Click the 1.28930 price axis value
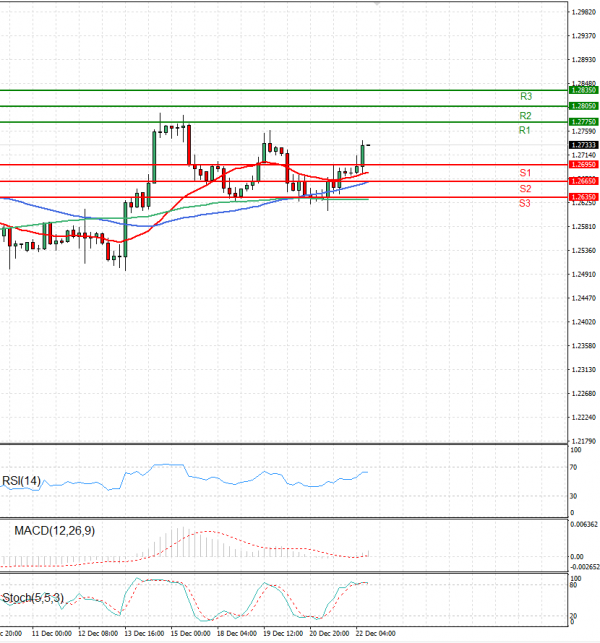The width and height of the screenshot is (600, 643). pos(584,60)
